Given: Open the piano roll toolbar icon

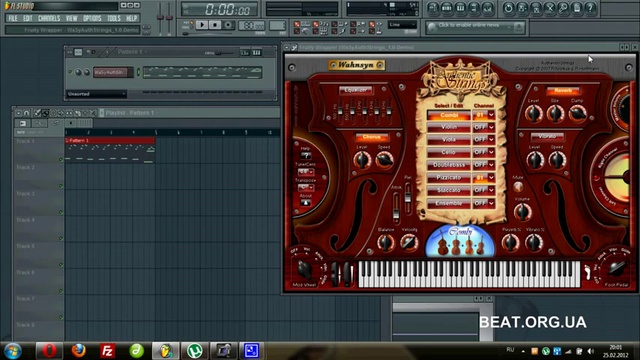Looking at the screenshot, I should click(460, 8).
